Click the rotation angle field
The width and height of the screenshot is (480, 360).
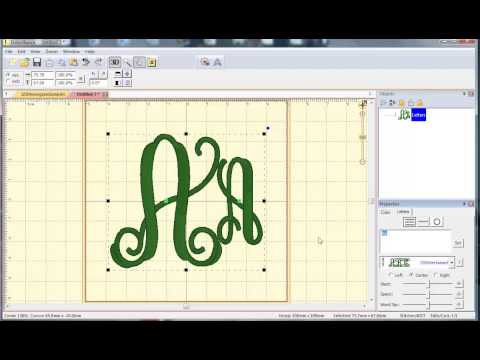[98, 83]
